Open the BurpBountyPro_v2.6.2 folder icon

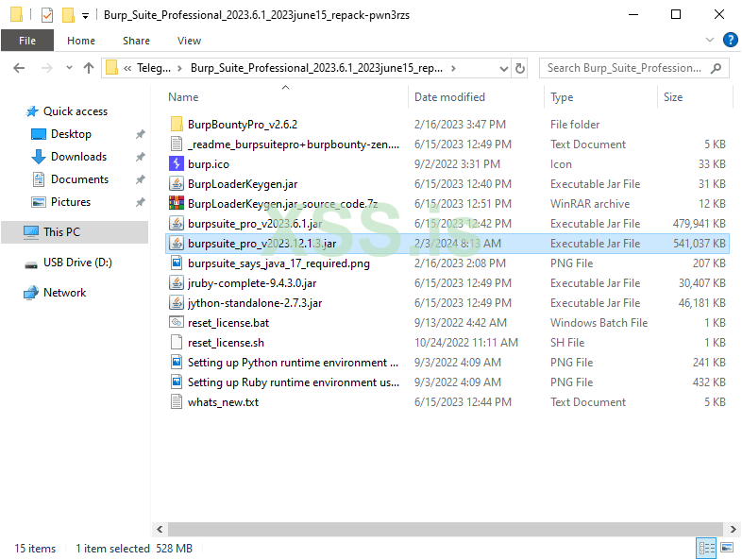coord(176,124)
